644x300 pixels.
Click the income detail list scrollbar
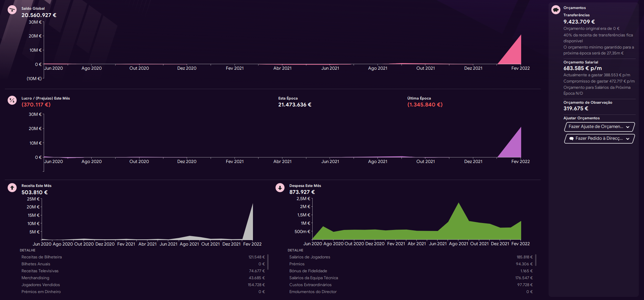coord(268,262)
